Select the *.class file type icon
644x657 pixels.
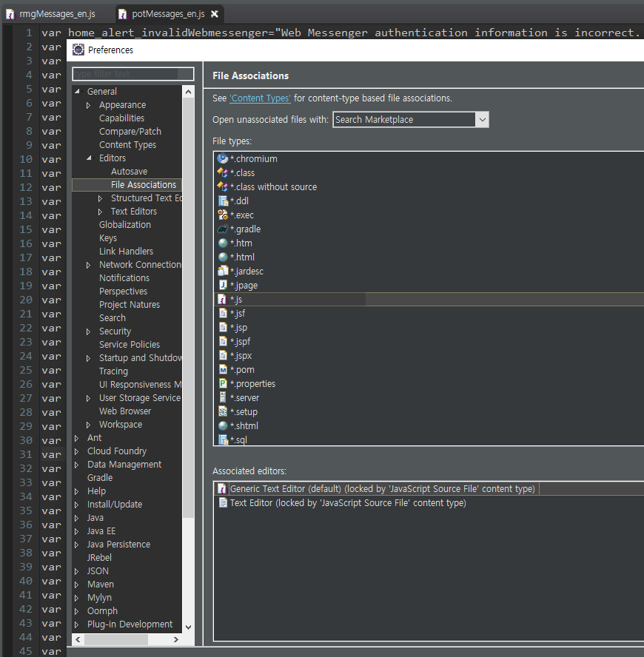coord(223,172)
